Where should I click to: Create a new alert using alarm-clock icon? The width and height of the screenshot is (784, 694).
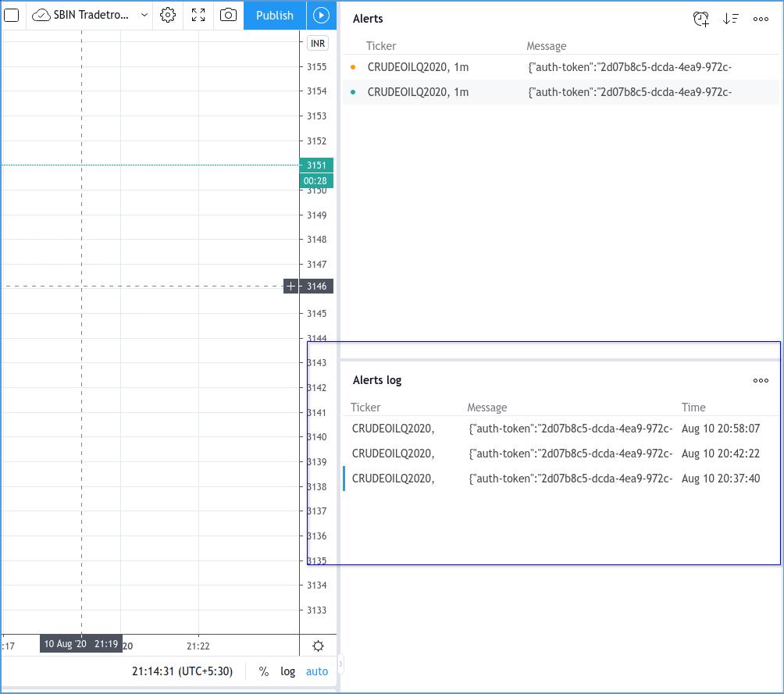pyautogui.click(x=701, y=19)
